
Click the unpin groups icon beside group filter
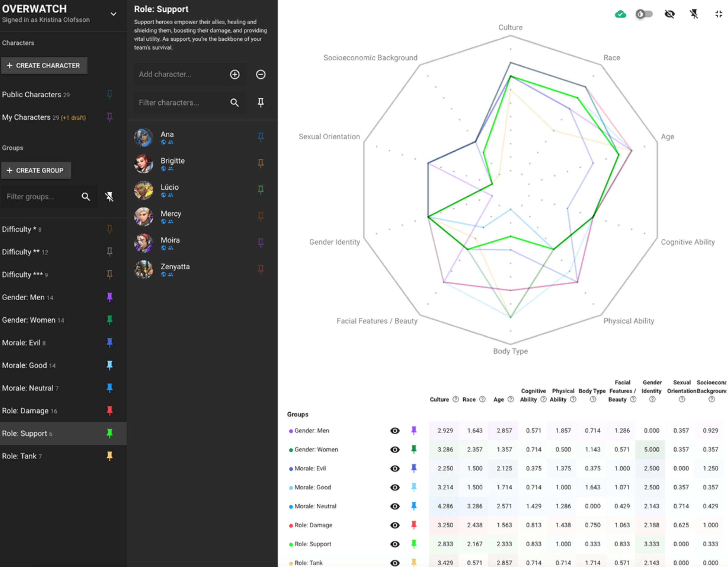[x=109, y=197]
